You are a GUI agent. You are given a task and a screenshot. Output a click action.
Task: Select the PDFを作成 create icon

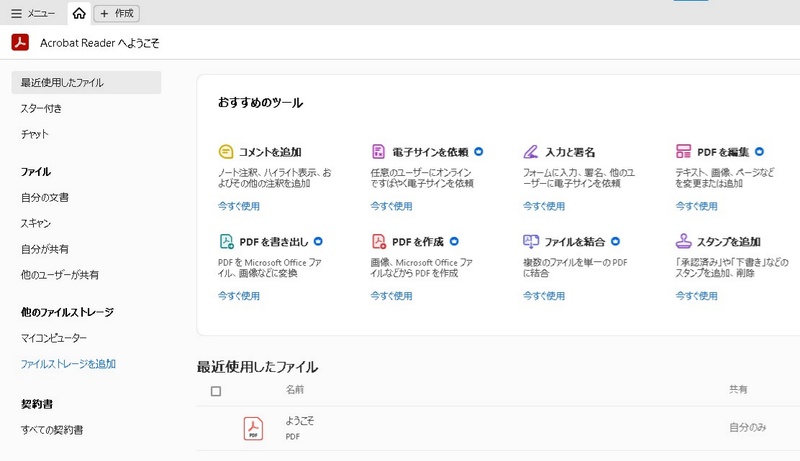pyautogui.click(x=379, y=241)
